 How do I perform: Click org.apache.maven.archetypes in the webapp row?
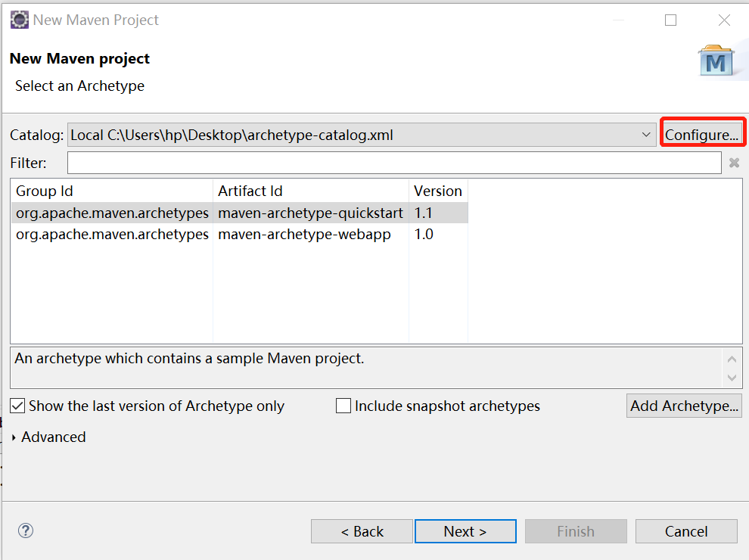click(112, 234)
